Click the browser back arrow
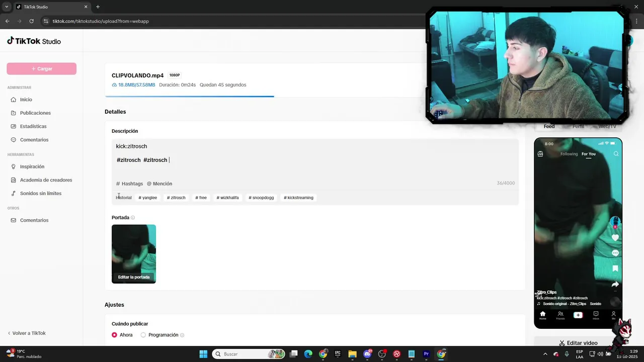This screenshot has height=362, width=644. [x=7, y=21]
